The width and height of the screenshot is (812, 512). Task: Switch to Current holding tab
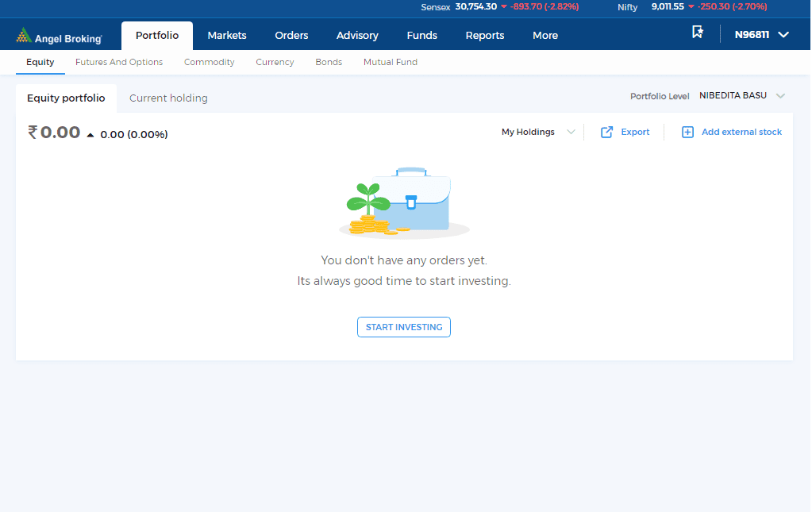point(168,98)
